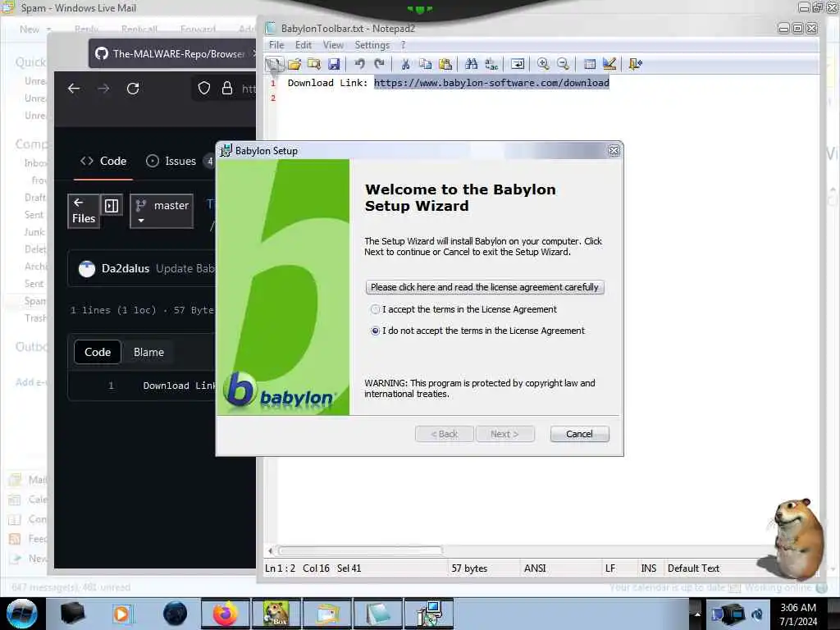Click the The-MALWARE-Repo browser tab

pos(172,53)
